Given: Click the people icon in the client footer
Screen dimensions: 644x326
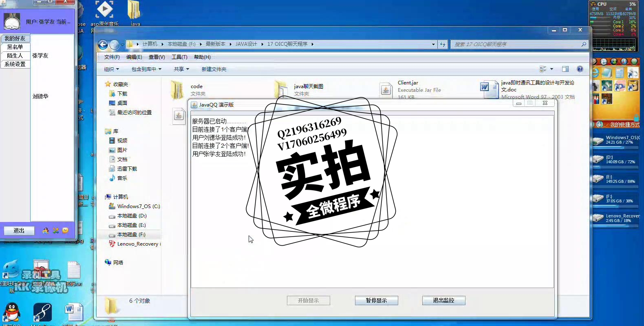Looking at the screenshot, I should pos(46,231).
